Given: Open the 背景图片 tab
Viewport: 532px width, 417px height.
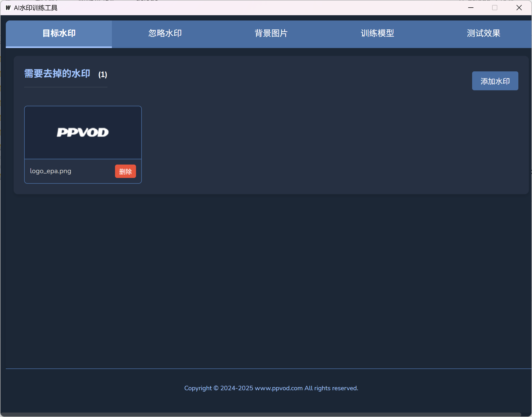Looking at the screenshot, I should (271, 34).
